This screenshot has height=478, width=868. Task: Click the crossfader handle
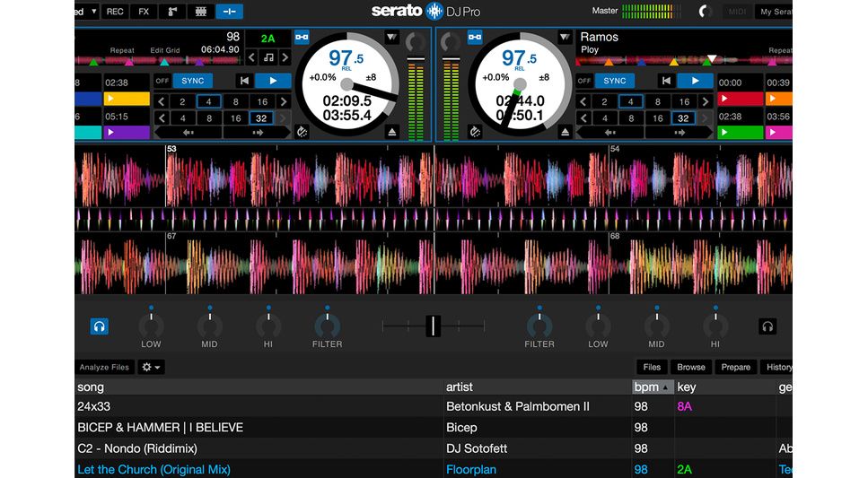(434, 326)
